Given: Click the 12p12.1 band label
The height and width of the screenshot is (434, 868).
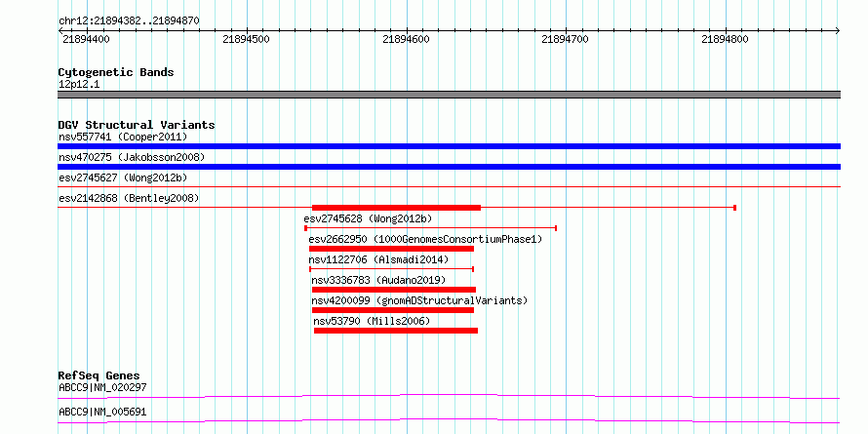Looking at the screenshot, I should [79, 85].
